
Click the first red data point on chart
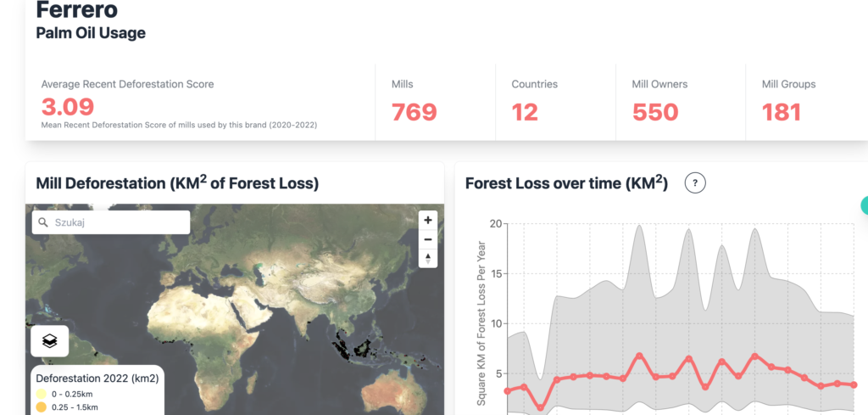pos(508,390)
